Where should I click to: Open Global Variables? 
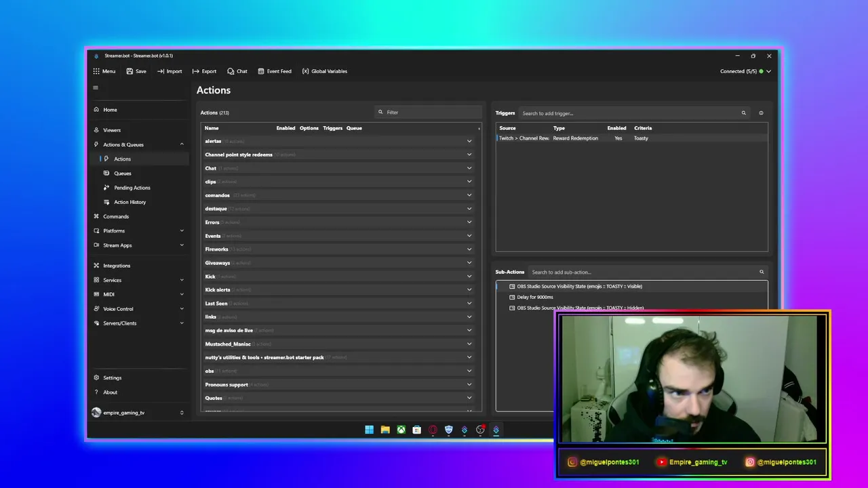tap(325, 71)
